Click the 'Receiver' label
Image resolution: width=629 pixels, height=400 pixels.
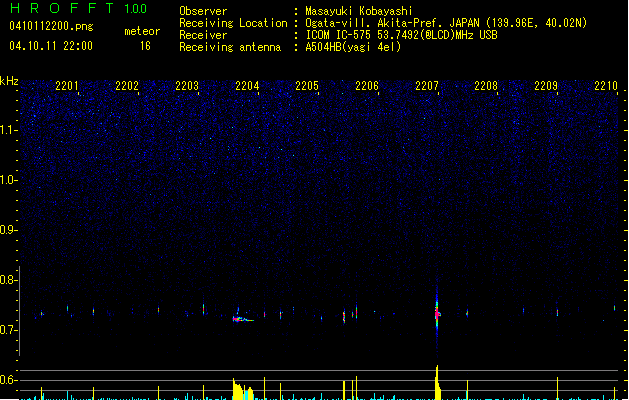tap(203, 35)
